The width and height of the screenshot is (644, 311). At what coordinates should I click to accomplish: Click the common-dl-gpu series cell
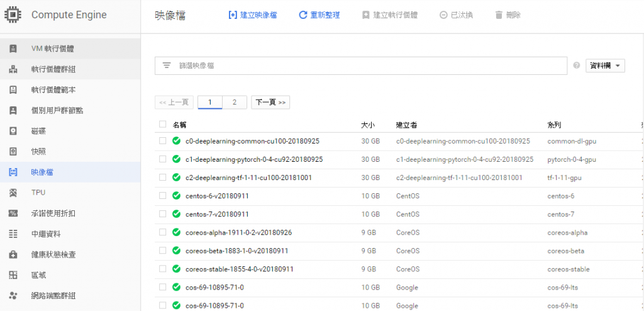click(572, 141)
